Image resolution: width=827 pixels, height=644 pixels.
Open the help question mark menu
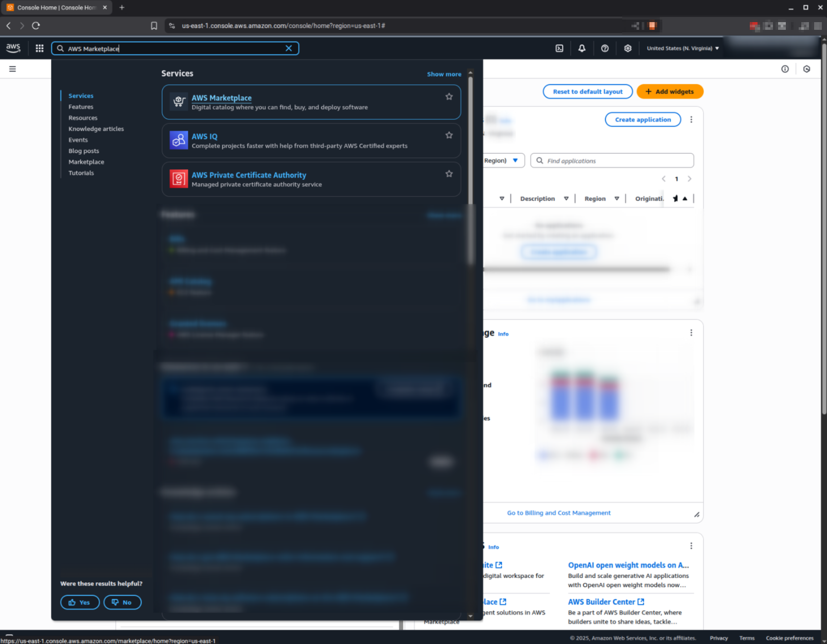pos(605,48)
